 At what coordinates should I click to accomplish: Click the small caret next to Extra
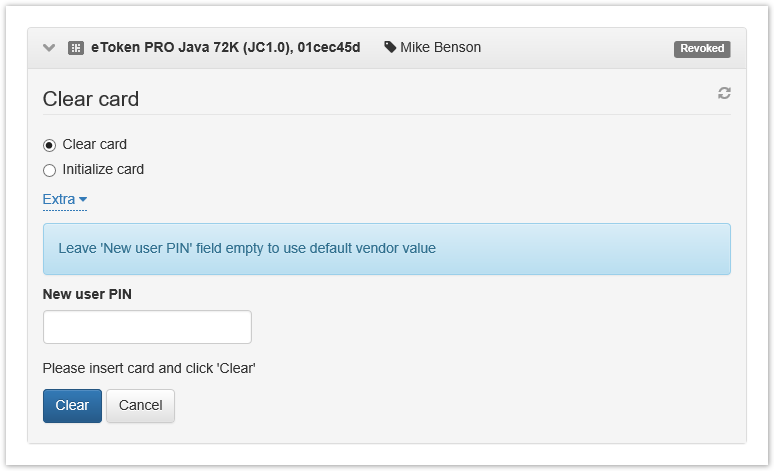[83, 200]
